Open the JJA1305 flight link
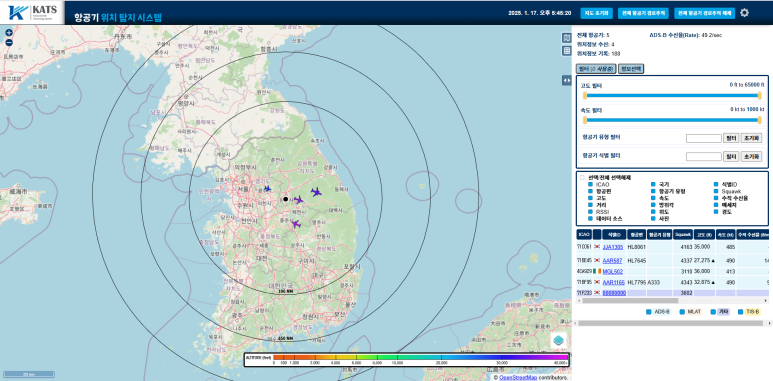The image size is (773, 381). [x=613, y=247]
